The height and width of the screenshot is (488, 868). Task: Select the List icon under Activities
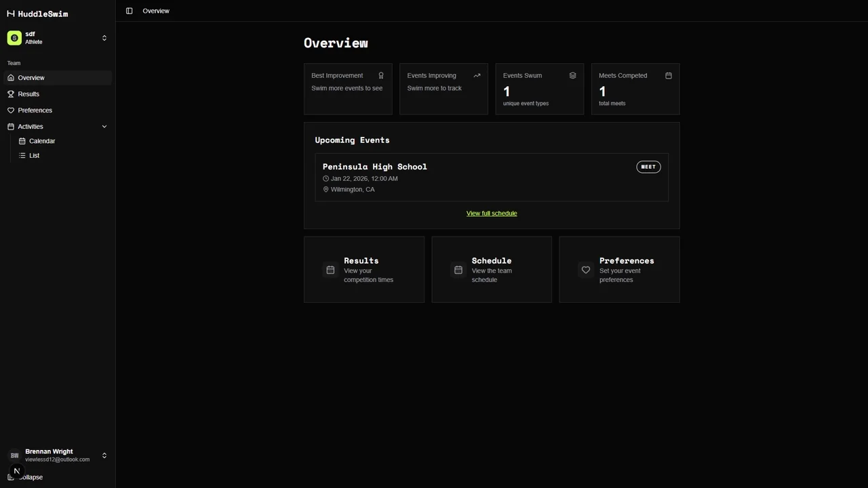click(x=22, y=155)
